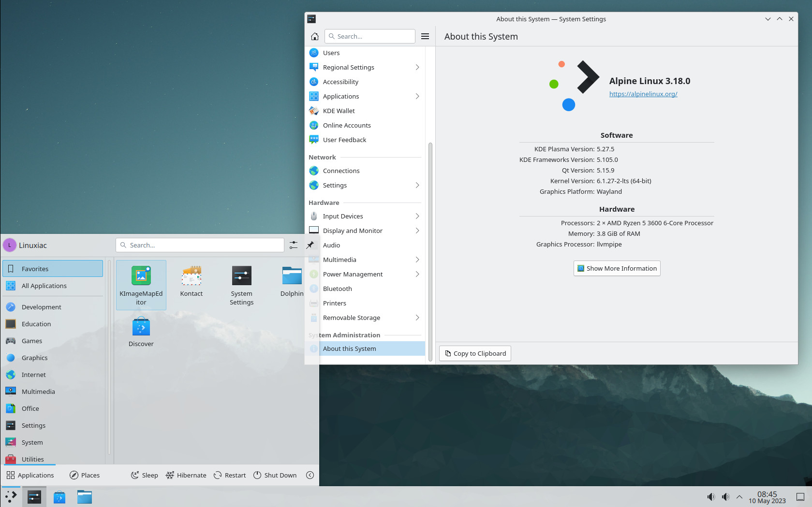The width and height of the screenshot is (812, 507).
Task: Expand Power Management category
Action: [x=365, y=274]
